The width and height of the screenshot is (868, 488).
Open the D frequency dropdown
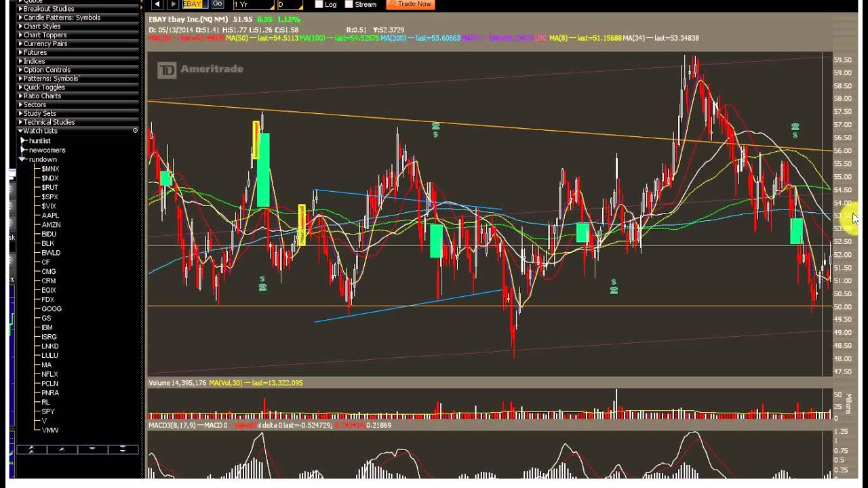tap(290, 4)
